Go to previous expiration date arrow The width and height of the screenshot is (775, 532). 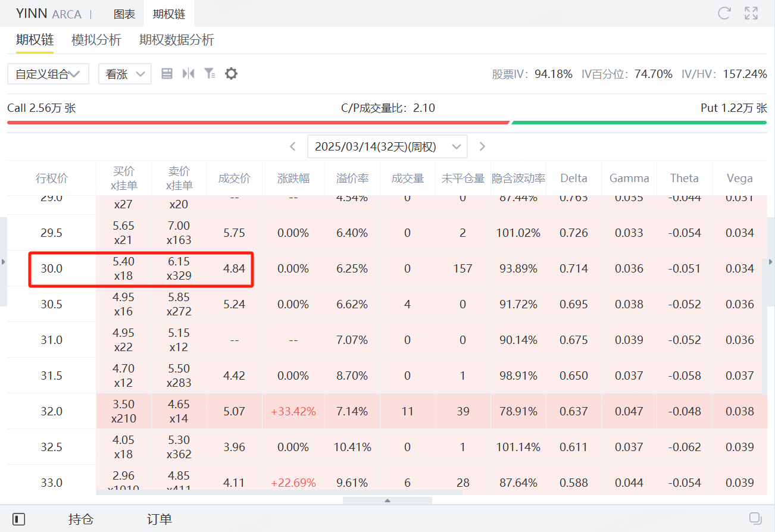(292, 146)
